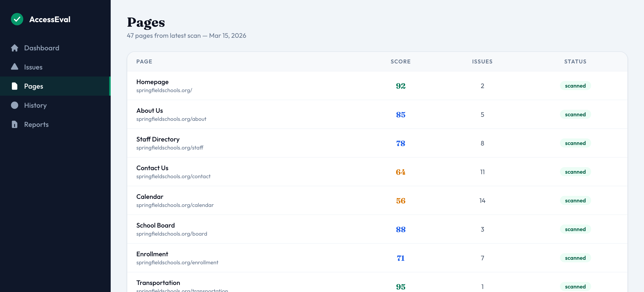Switch to the Dashboard section
644x292 pixels.
click(42, 48)
